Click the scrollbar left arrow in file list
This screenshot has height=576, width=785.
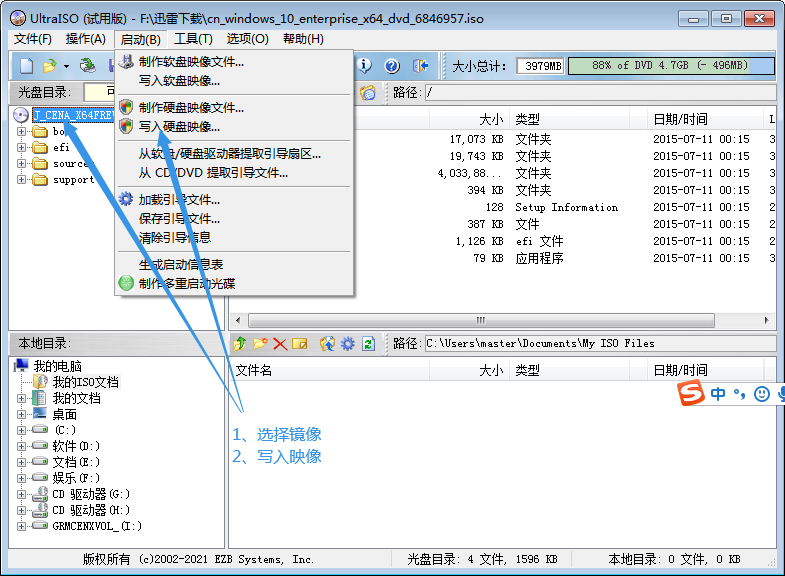pyautogui.click(x=238, y=320)
